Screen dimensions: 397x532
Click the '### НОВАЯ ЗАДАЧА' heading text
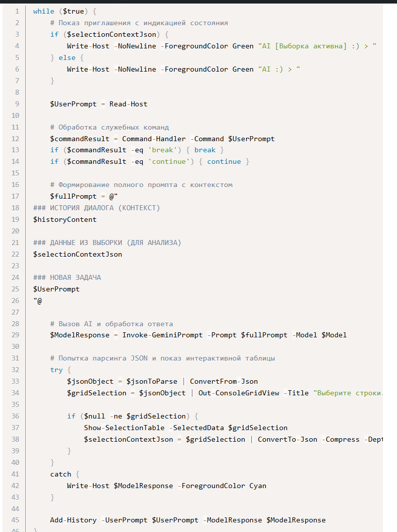67,277
